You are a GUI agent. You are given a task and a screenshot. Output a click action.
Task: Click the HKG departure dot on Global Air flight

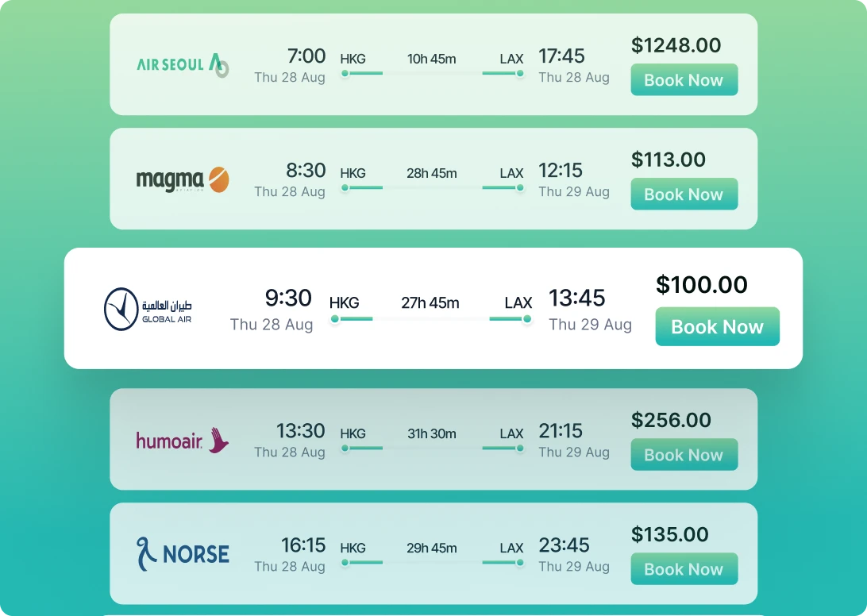[x=334, y=319]
